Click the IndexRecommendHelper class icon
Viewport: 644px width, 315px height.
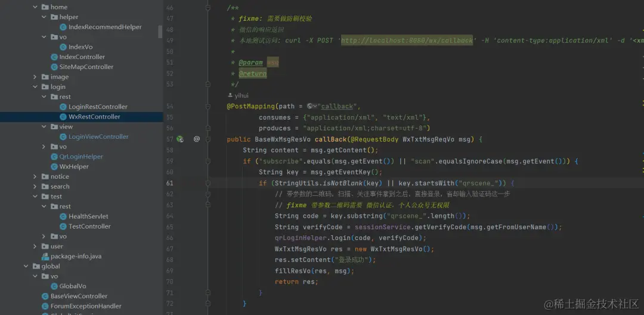pos(63,27)
